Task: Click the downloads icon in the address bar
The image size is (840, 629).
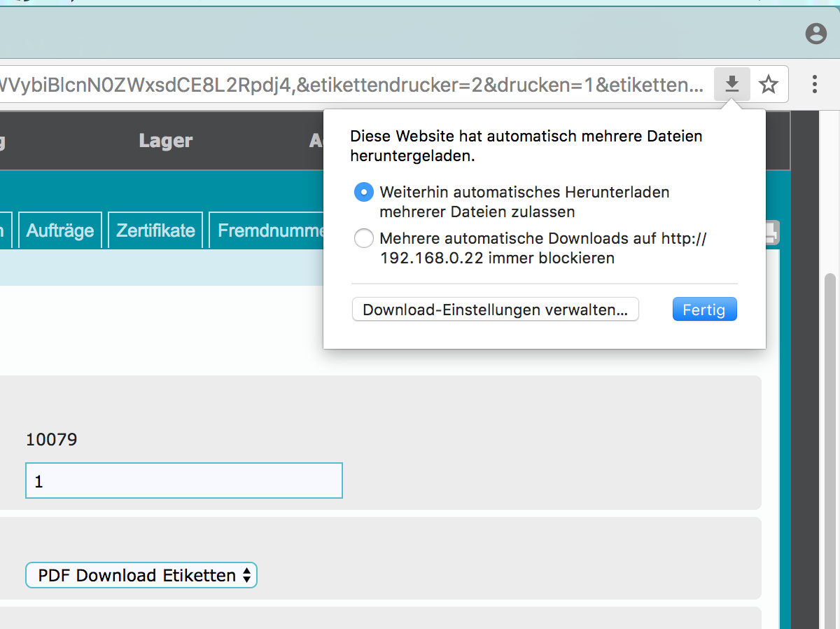Action: click(731, 85)
